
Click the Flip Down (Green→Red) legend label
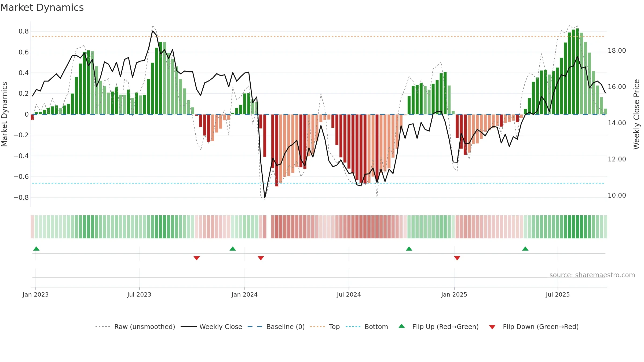(x=541, y=327)
